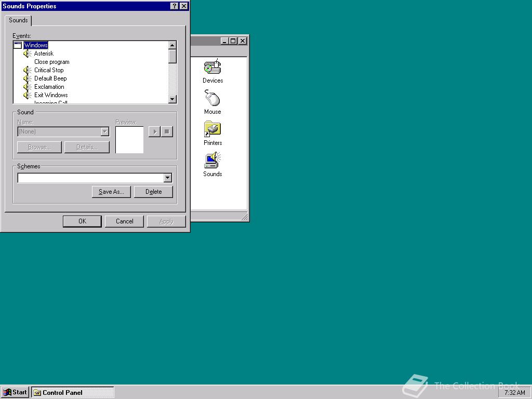Screen dimensions: 532x399
Task: Open the Printers folder icon
Action: pyautogui.click(x=212, y=133)
